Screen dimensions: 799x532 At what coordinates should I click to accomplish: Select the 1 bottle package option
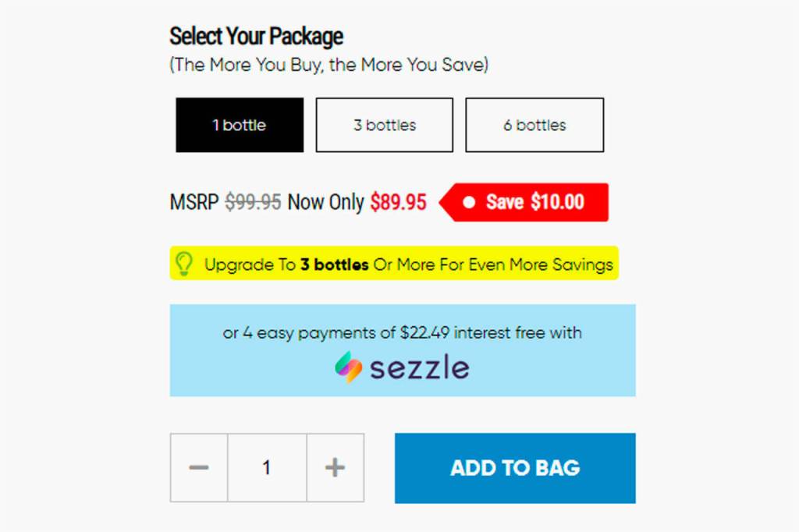(x=240, y=125)
